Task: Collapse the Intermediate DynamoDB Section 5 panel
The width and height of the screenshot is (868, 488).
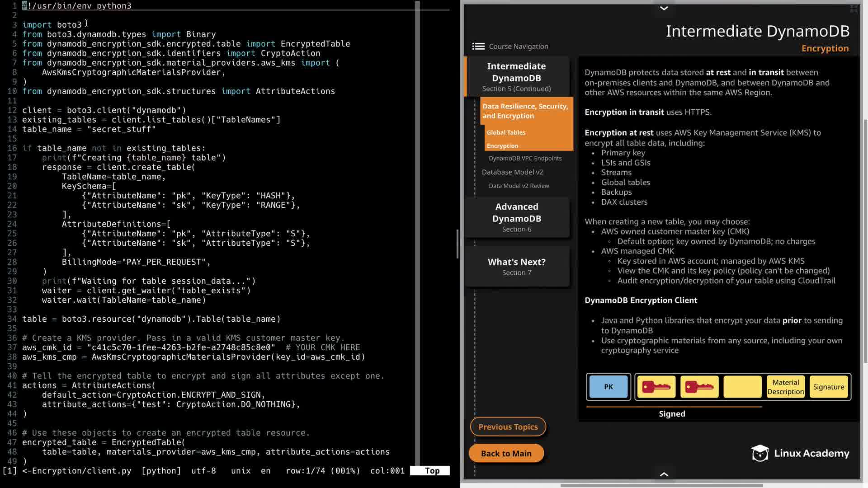Action: [516, 76]
